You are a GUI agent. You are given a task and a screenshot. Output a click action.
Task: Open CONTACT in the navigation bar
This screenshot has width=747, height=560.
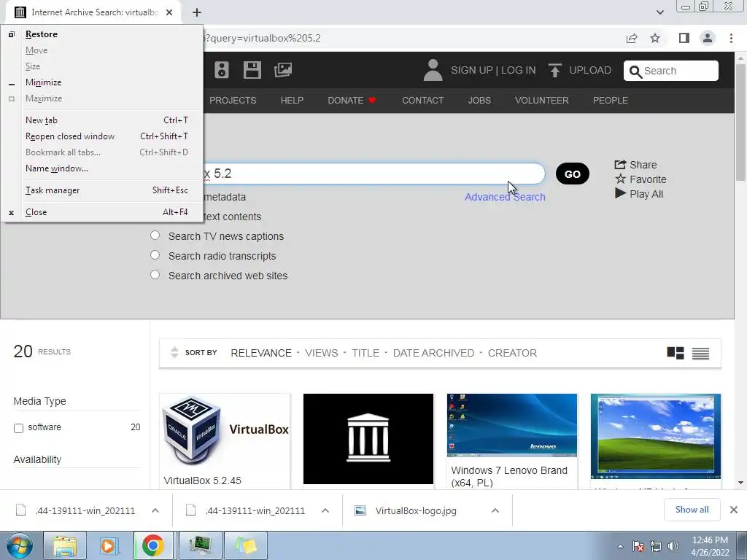pyautogui.click(x=422, y=101)
